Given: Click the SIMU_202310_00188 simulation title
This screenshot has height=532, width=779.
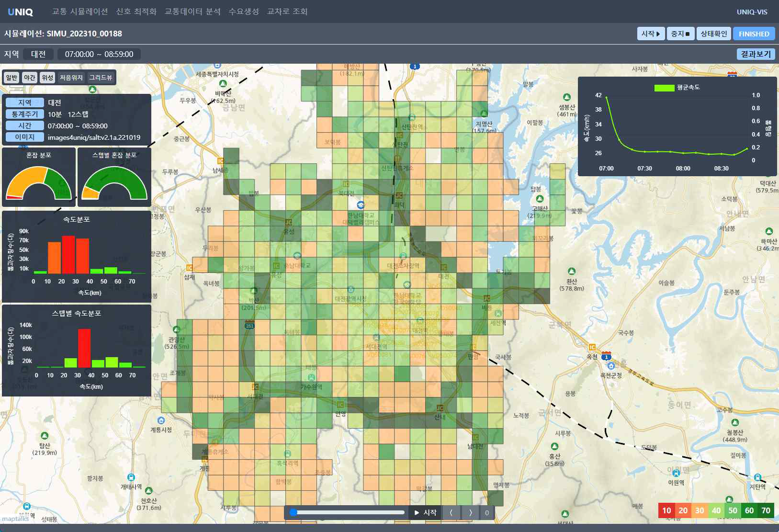Looking at the screenshot, I should coord(84,34).
